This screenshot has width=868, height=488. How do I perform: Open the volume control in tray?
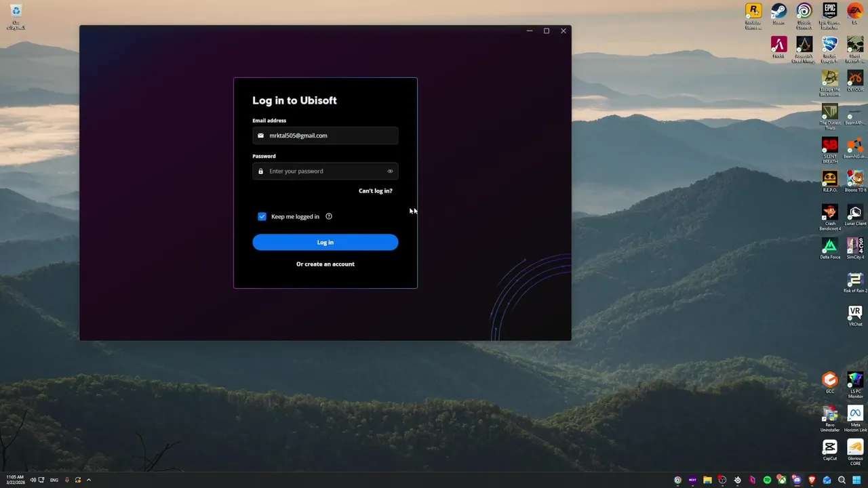coord(32,480)
